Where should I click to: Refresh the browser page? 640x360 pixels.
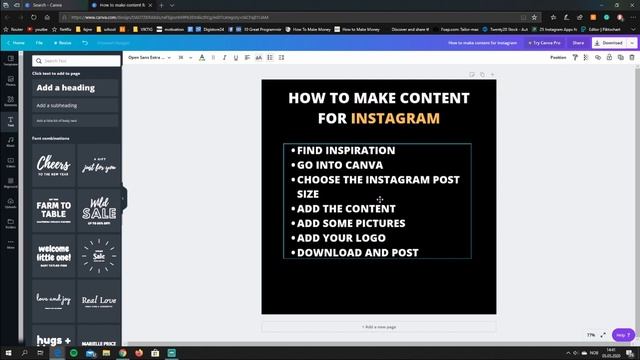(x=34, y=18)
